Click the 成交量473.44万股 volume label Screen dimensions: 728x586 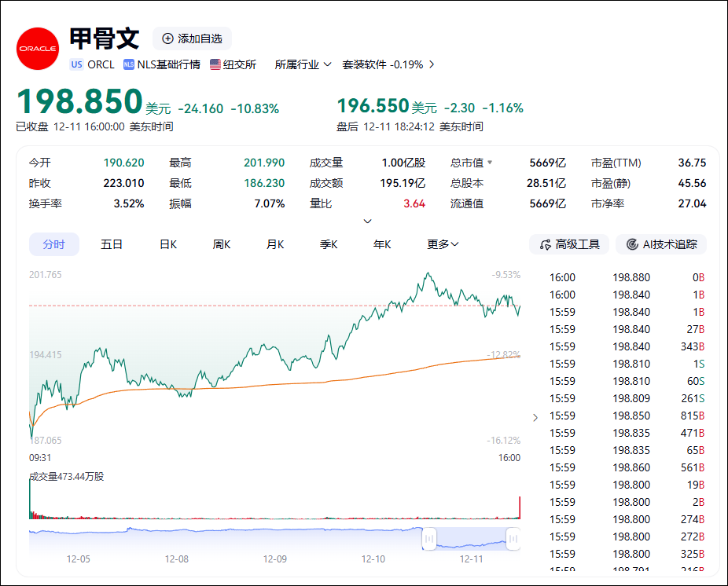(x=66, y=477)
